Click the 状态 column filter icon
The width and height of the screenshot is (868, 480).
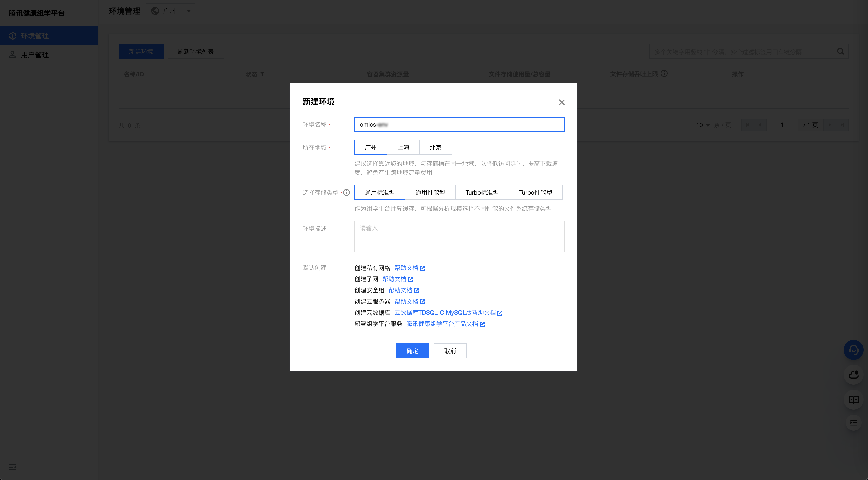point(262,74)
